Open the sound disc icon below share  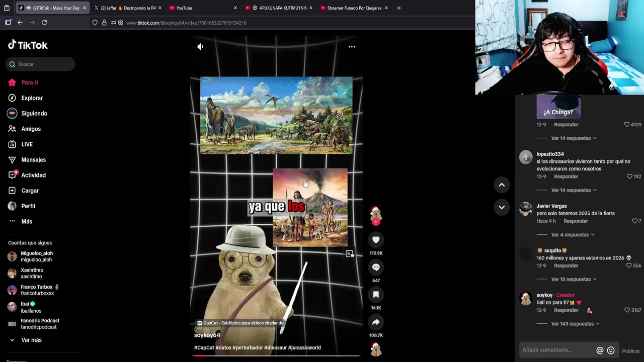tap(376, 348)
